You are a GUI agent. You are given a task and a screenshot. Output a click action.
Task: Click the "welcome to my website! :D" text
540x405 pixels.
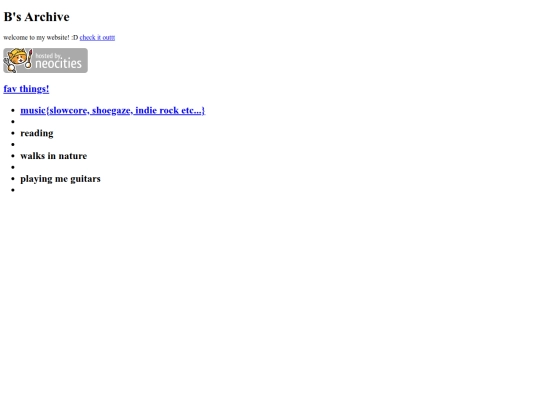tap(41, 38)
